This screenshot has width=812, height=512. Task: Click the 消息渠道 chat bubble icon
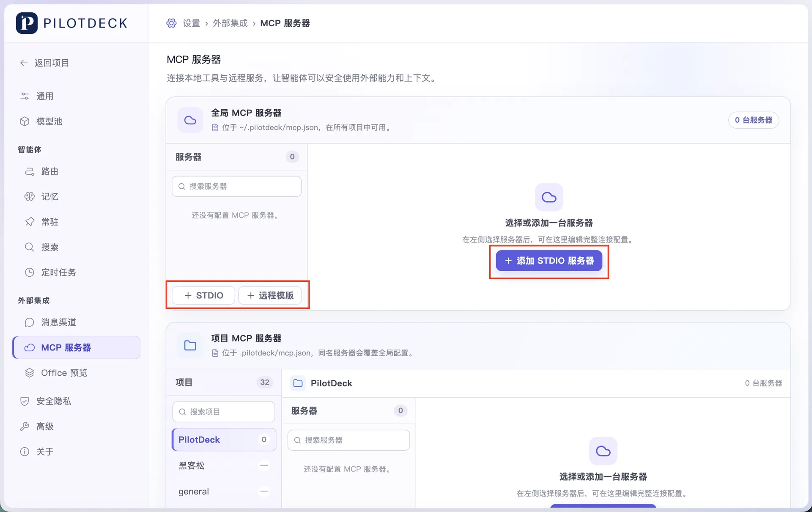[30, 322]
